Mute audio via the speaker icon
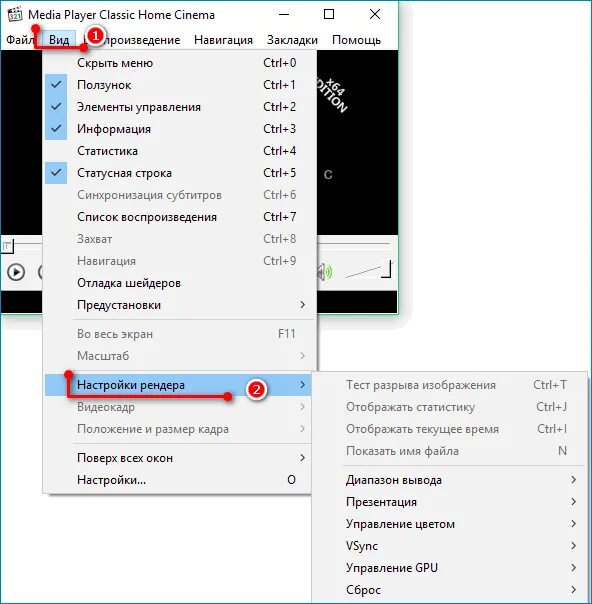 point(324,272)
